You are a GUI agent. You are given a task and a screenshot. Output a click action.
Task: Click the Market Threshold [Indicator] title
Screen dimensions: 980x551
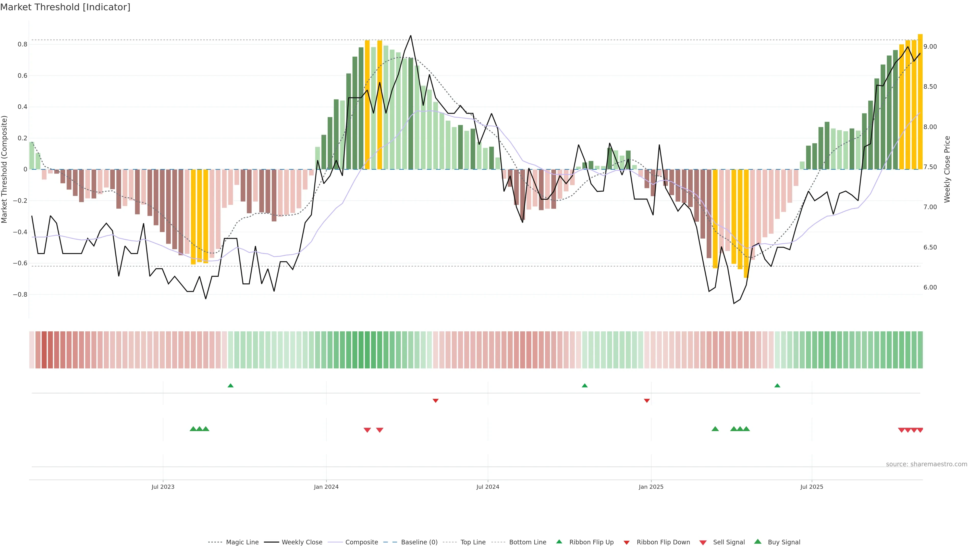pos(65,7)
